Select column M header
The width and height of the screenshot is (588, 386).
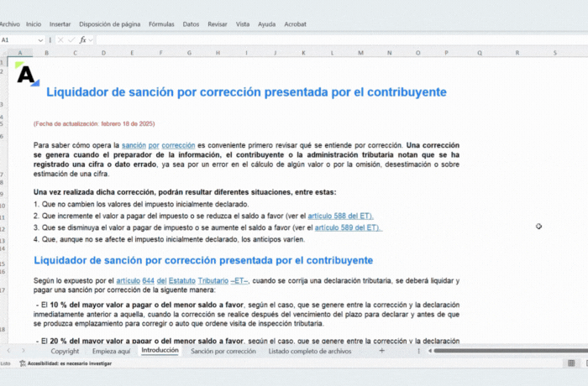tap(360, 53)
